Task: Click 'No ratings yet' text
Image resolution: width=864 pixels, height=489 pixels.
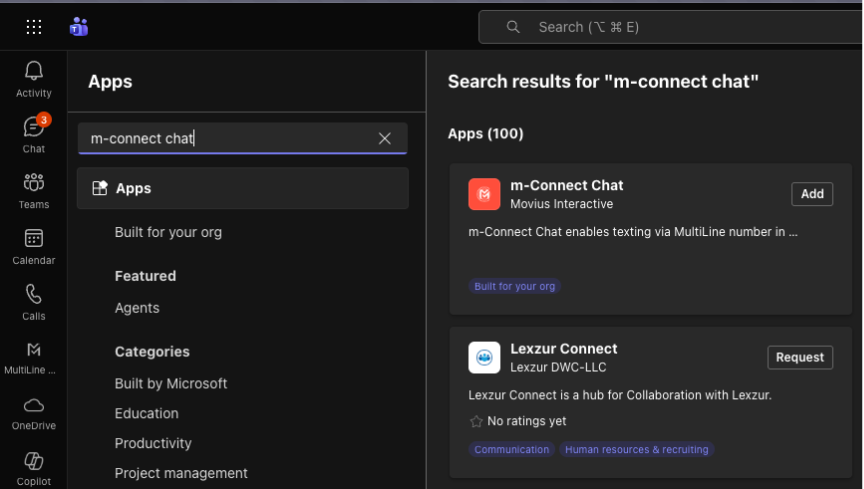Action: (527, 421)
